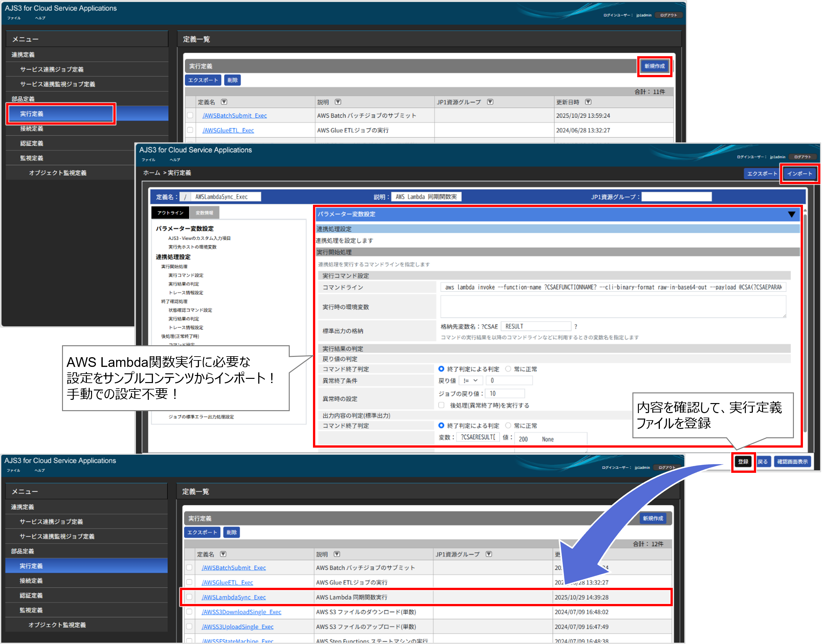Tick the checkbox for the AWSLambdaSync_Exec row
This screenshot has width=822, height=644.
click(189, 597)
